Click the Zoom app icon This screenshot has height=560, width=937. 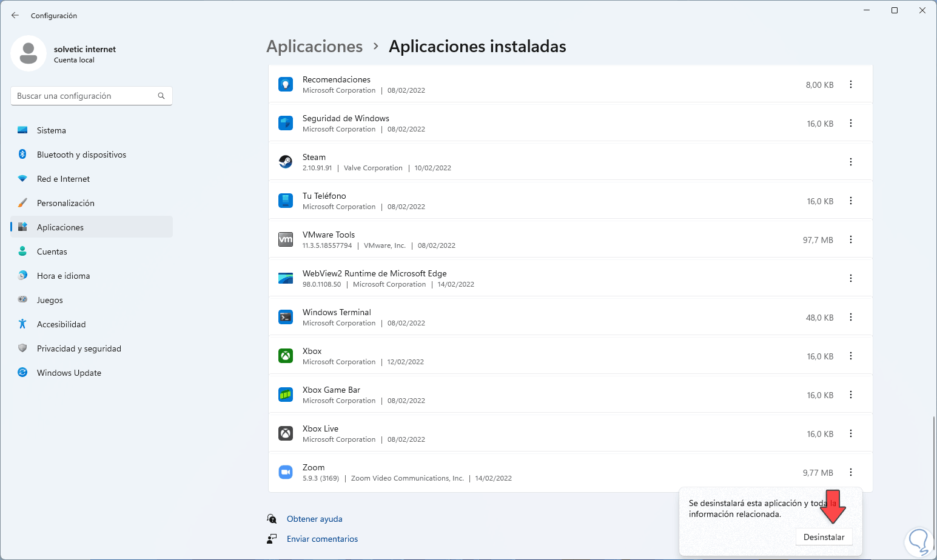tap(286, 472)
